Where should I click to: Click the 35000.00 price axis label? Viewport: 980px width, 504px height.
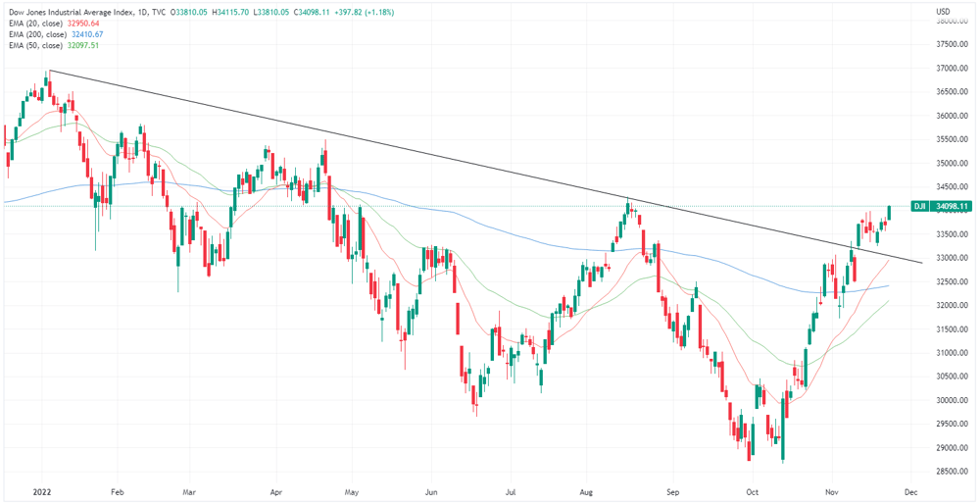pyautogui.click(x=954, y=163)
